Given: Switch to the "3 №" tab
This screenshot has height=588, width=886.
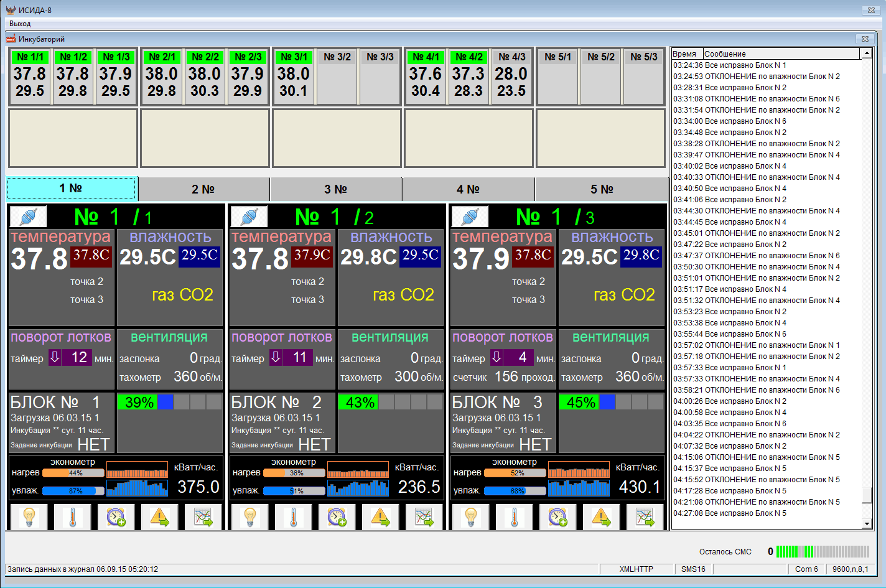Looking at the screenshot, I should click(x=335, y=189).
